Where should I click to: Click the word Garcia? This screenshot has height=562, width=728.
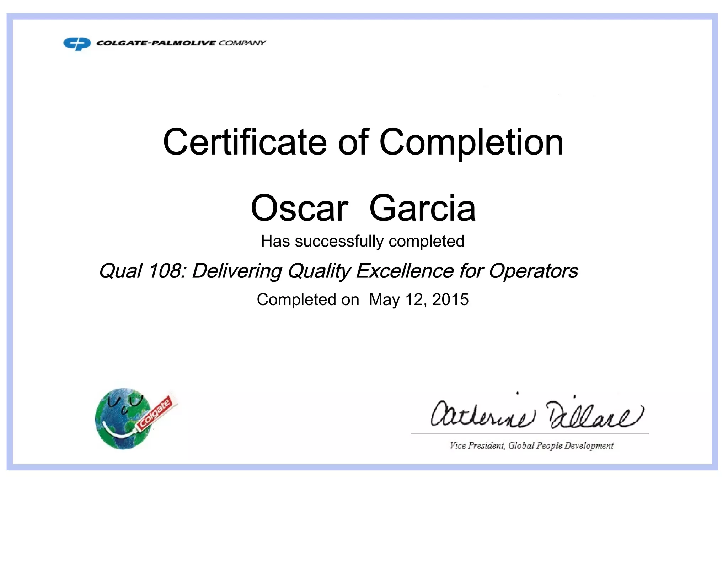[422, 208]
